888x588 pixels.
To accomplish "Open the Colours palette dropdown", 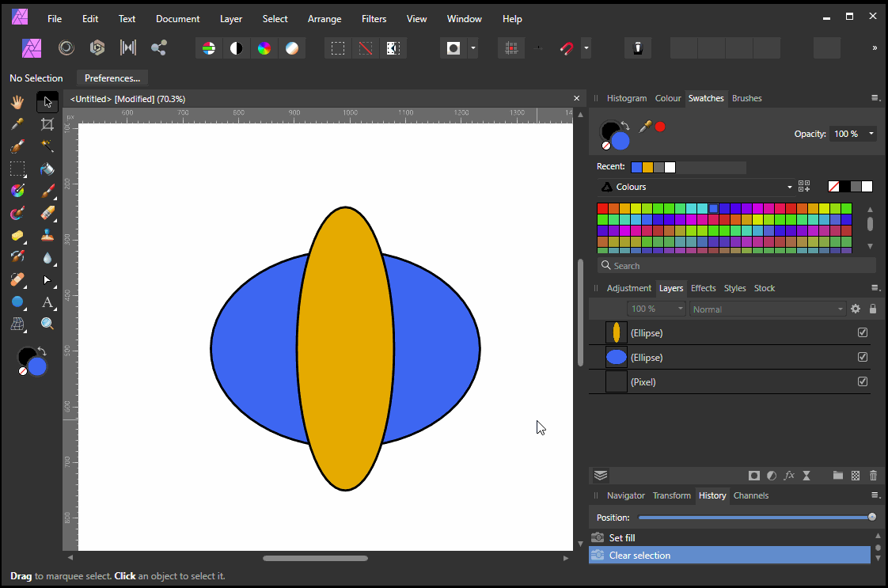I will [x=695, y=187].
